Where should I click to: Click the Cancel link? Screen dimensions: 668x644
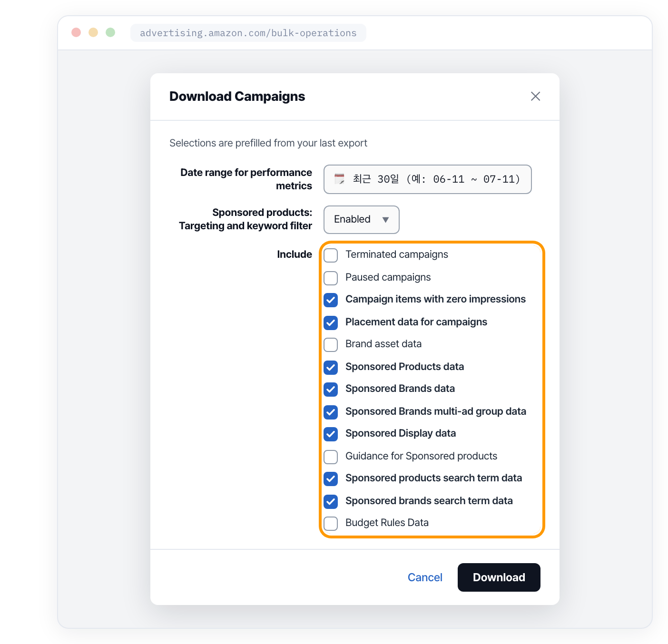(425, 577)
